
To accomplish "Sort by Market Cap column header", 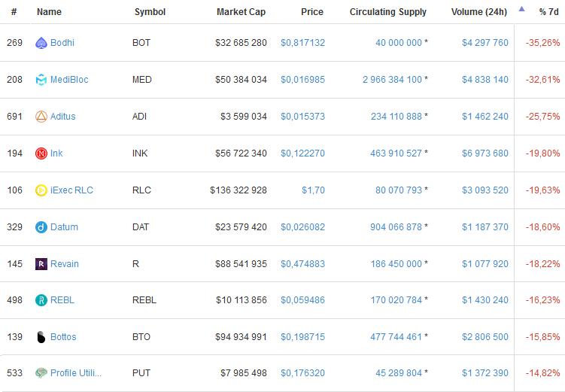I will click(x=241, y=12).
